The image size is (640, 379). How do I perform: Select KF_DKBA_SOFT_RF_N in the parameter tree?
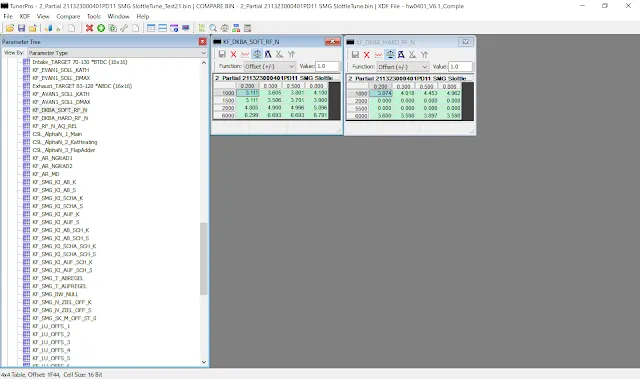pyautogui.click(x=60, y=110)
